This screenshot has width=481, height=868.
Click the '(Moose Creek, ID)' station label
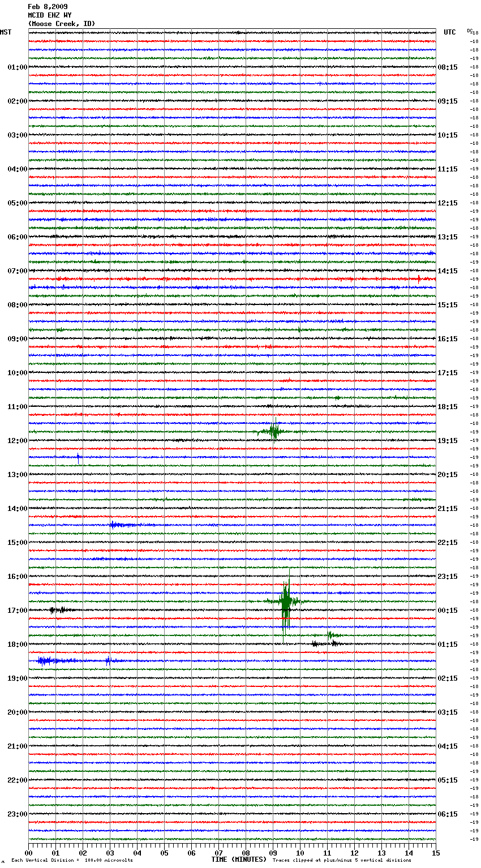(x=62, y=24)
